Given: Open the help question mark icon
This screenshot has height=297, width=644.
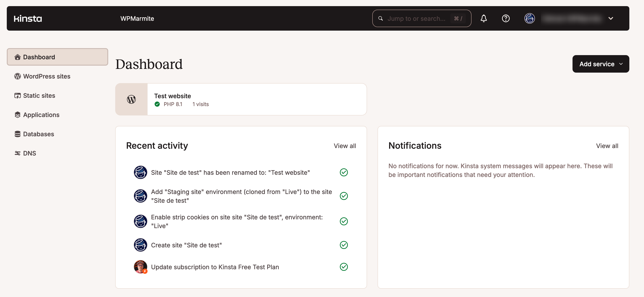Looking at the screenshot, I should (505, 19).
